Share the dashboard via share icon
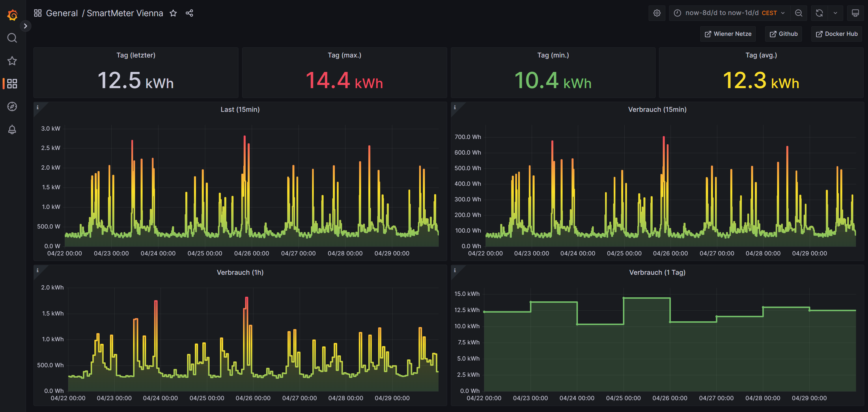Image resolution: width=868 pixels, height=412 pixels. (x=189, y=13)
